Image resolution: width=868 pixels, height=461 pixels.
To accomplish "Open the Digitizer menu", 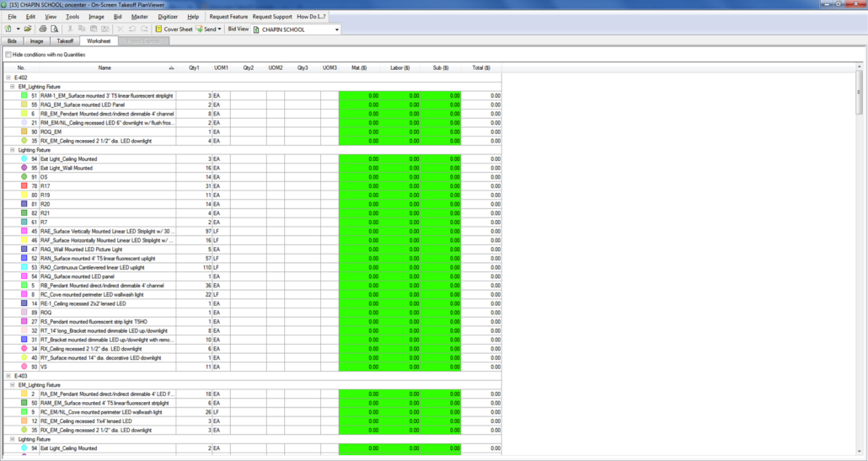I will coord(167,17).
